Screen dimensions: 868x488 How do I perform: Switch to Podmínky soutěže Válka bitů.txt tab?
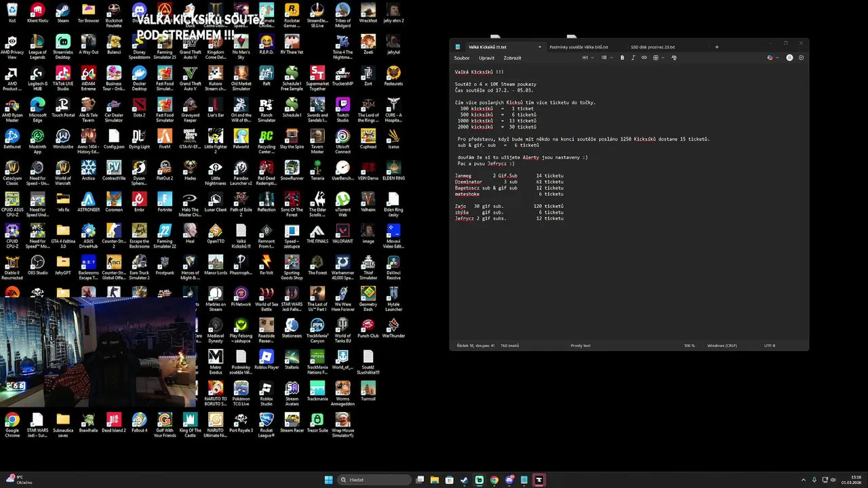578,47
